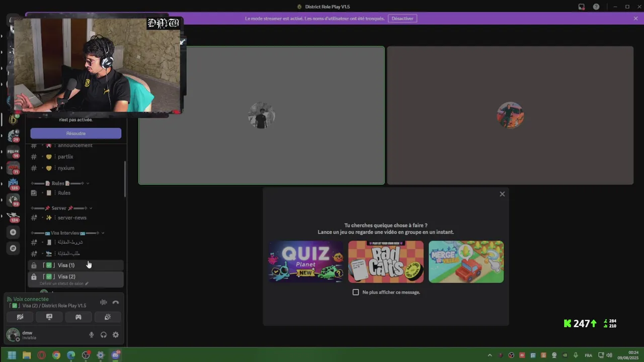Open the server with badge 79

[14, 136]
